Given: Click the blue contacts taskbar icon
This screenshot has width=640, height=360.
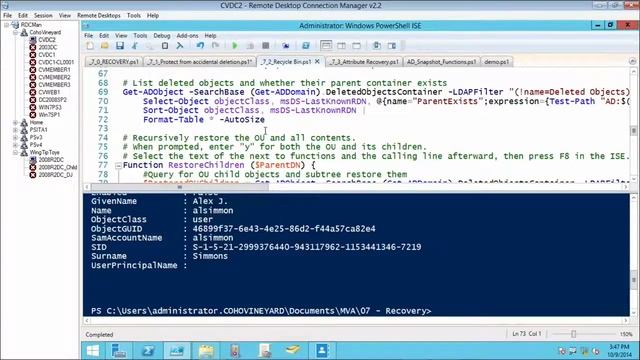Looking at the screenshot, I should (x=322, y=351).
